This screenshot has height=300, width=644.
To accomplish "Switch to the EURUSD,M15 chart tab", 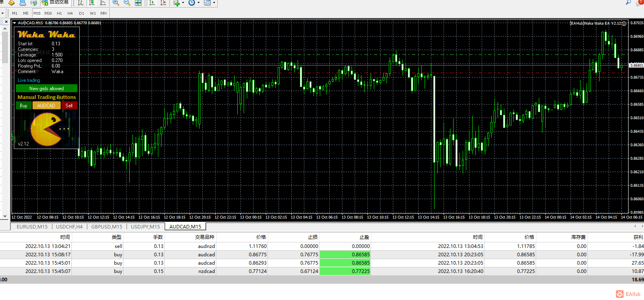I will coord(32,226).
